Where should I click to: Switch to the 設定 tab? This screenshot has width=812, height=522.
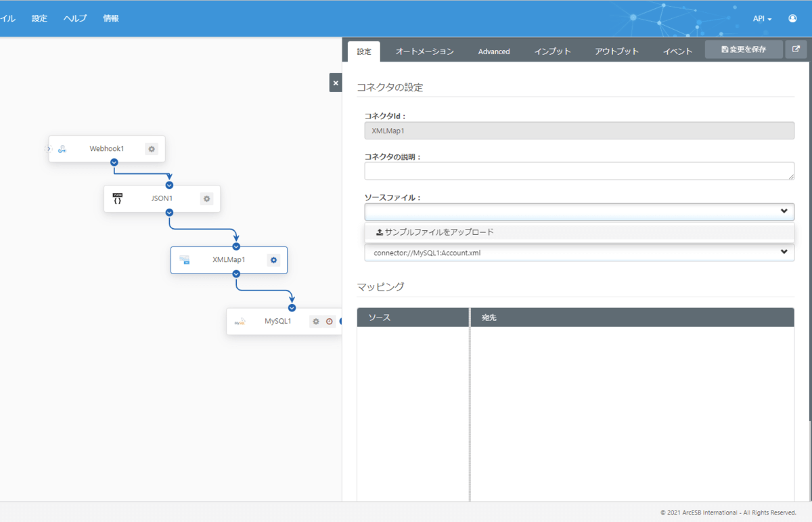(364, 51)
